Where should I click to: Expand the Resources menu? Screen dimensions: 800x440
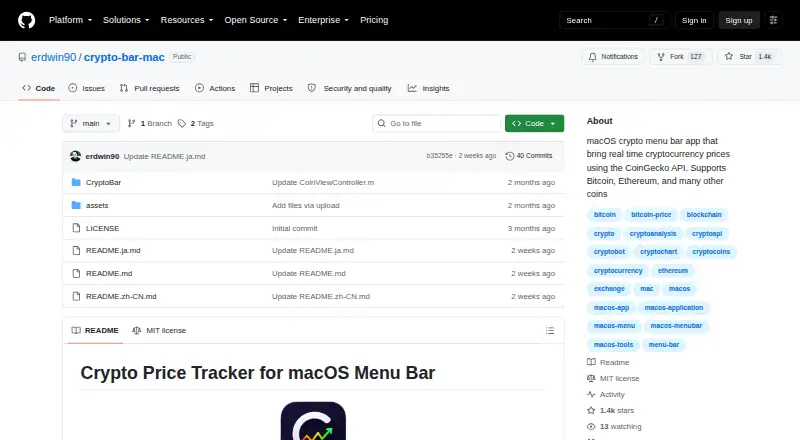(187, 20)
